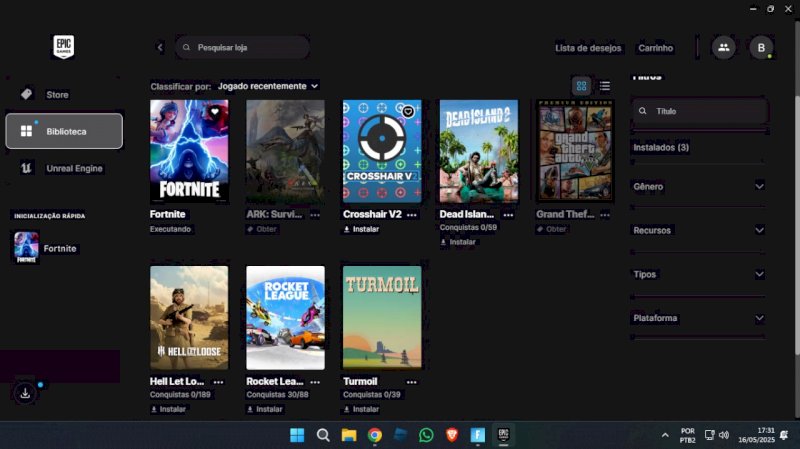This screenshot has height=449, width=800.
Task: Switch library to list view
Action: pyautogui.click(x=605, y=86)
